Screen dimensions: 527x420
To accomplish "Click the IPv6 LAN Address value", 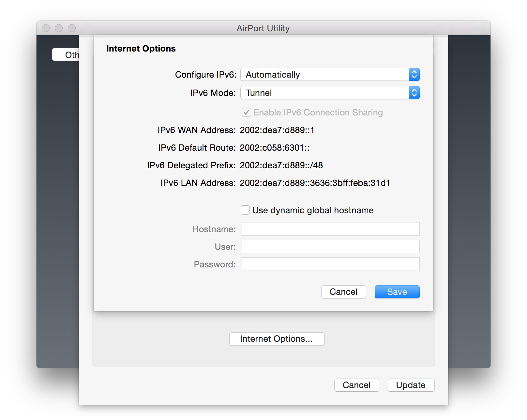I will click(x=315, y=183).
